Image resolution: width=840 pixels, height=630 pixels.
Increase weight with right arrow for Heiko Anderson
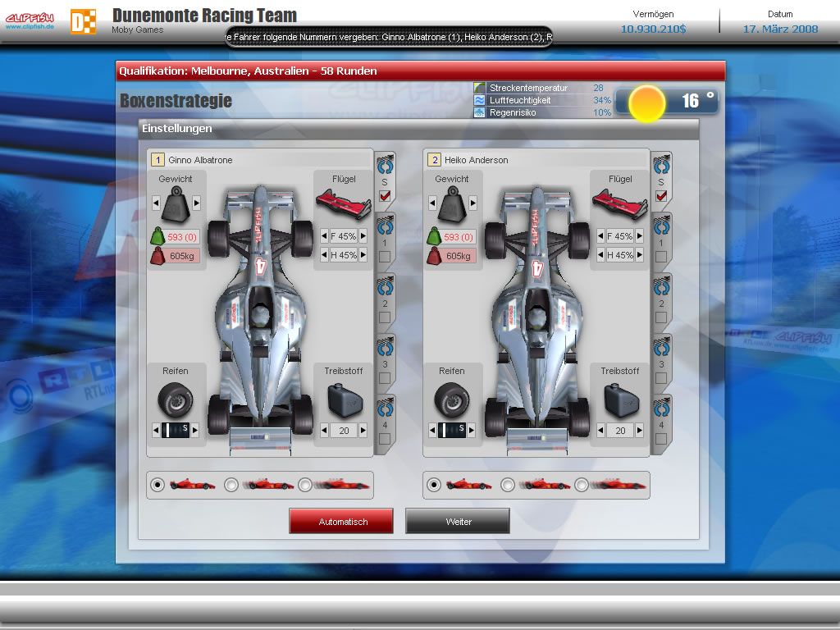(x=472, y=203)
